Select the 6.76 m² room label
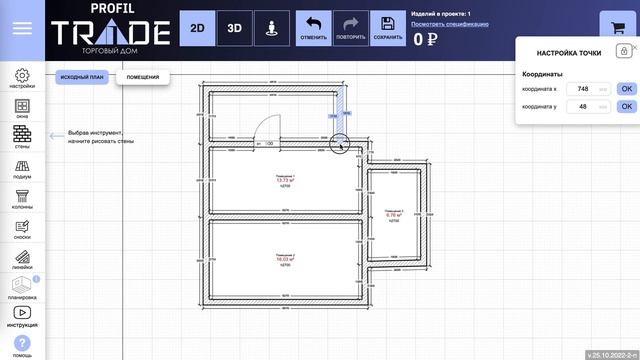 tap(393, 215)
